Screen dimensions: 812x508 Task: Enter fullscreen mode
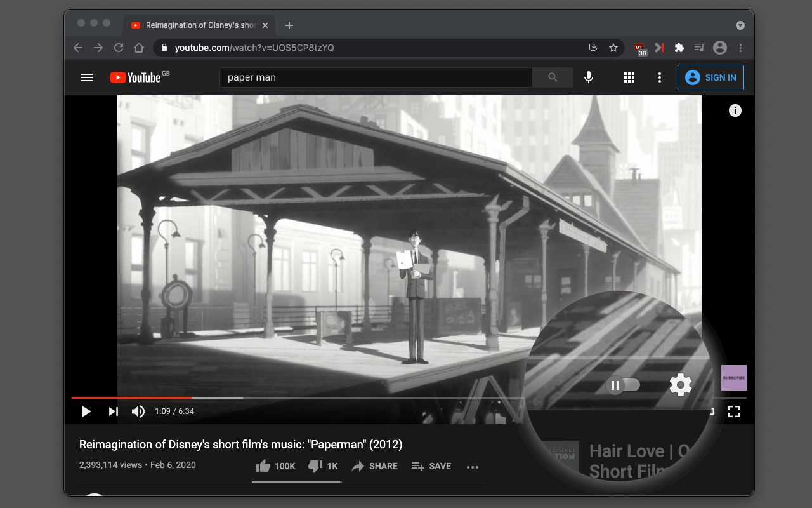(x=734, y=411)
